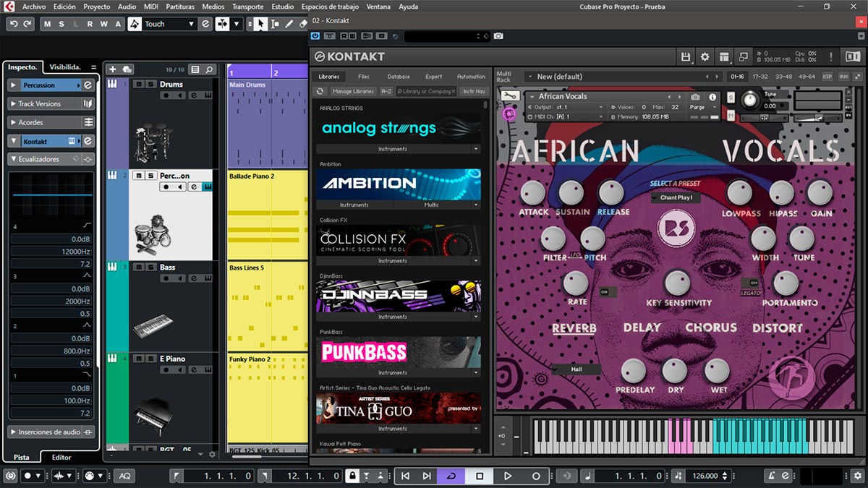The width and height of the screenshot is (868, 488).
Task: Add a new track with plus button
Action: pos(112,69)
